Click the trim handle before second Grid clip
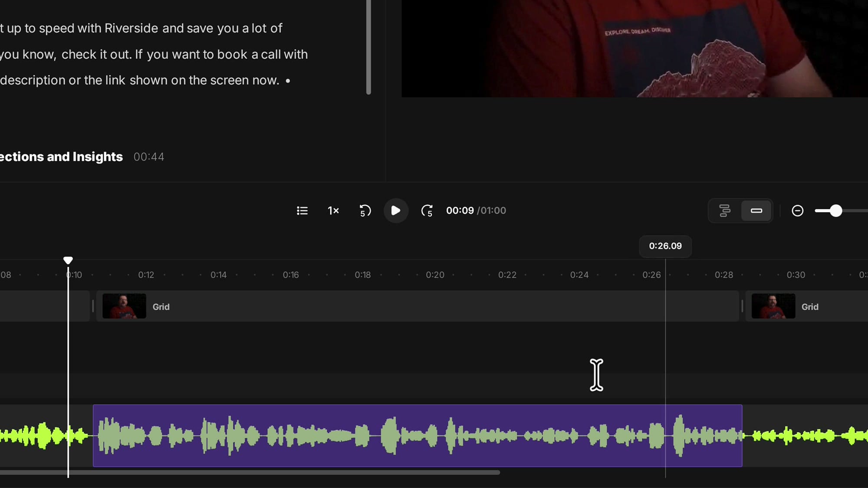This screenshot has height=488, width=868. (x=742, y=306)
